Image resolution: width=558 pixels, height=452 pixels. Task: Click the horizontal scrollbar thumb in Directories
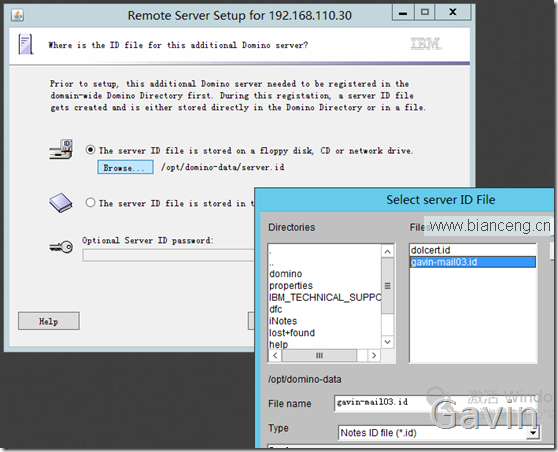pos(319,355)
